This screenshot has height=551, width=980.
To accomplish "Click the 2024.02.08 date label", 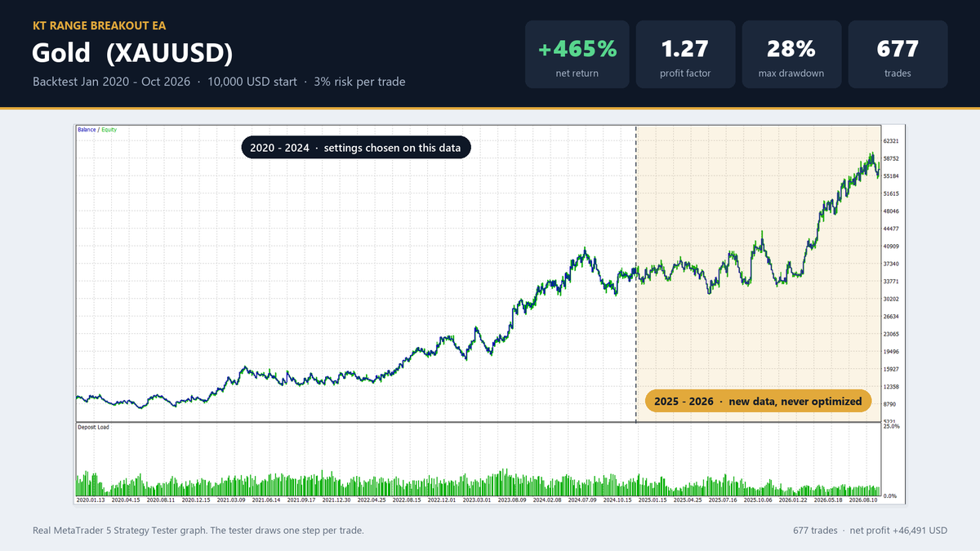I will pyautogui.click(x=548, y=500).
